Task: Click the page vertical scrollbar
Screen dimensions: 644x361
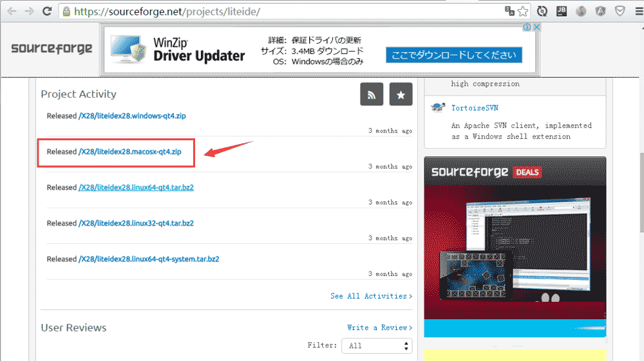Action: click(641, 193)
